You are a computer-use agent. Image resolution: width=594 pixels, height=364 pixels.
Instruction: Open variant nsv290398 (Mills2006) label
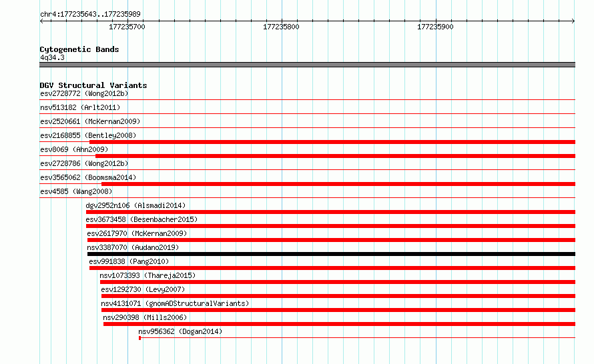(145, 317)
